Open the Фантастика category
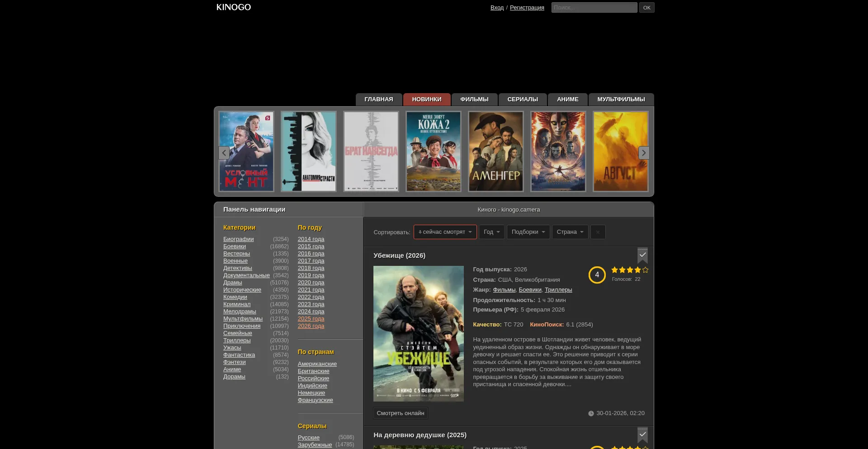 (x=239, y=355)
